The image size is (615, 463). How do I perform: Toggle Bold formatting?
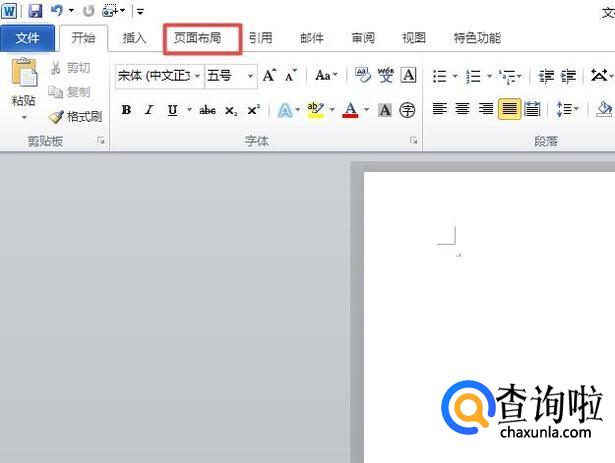point(126,110)
